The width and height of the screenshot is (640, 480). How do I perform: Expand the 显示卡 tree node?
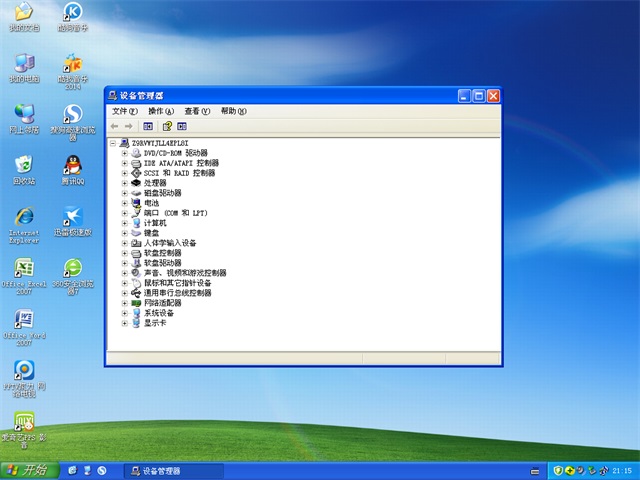point(125,323)
